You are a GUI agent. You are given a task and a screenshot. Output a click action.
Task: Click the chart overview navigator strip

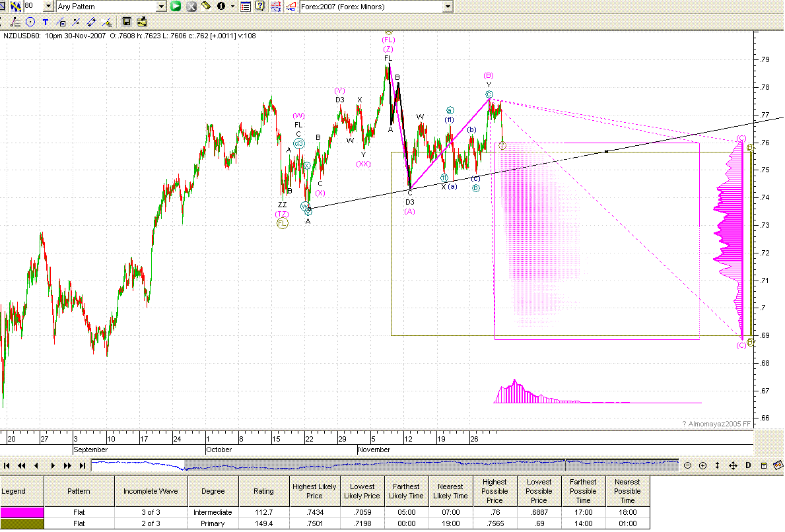[384, 465]
